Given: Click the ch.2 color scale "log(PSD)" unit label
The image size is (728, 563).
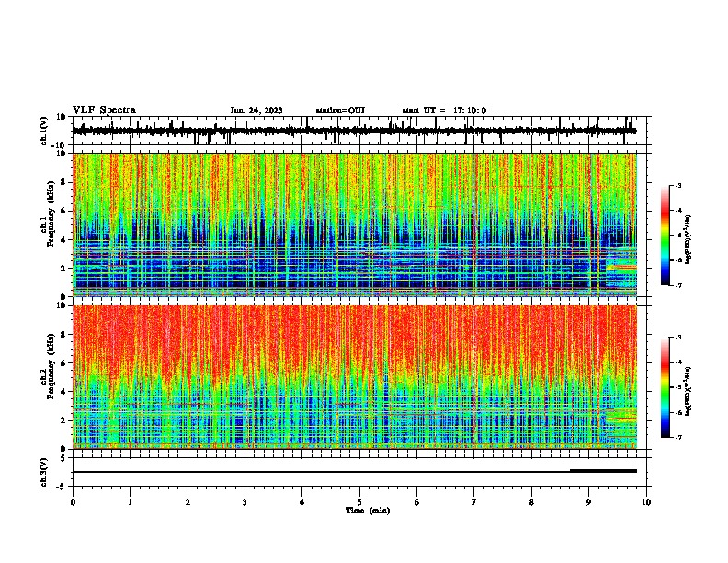Looking at the screenshot, I should coord(688,391).
